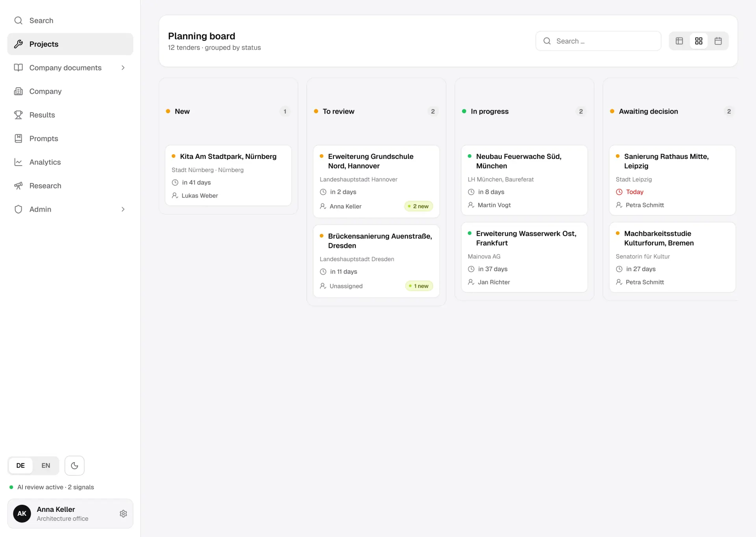756x537 pixels.
Task: Click the Research telescope icon
Action: click(x=18, y=186)
